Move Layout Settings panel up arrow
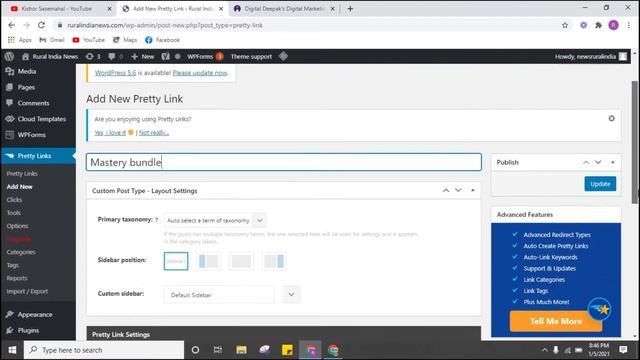The height and width of the screenshot is (360, 640). pos(446,190)
